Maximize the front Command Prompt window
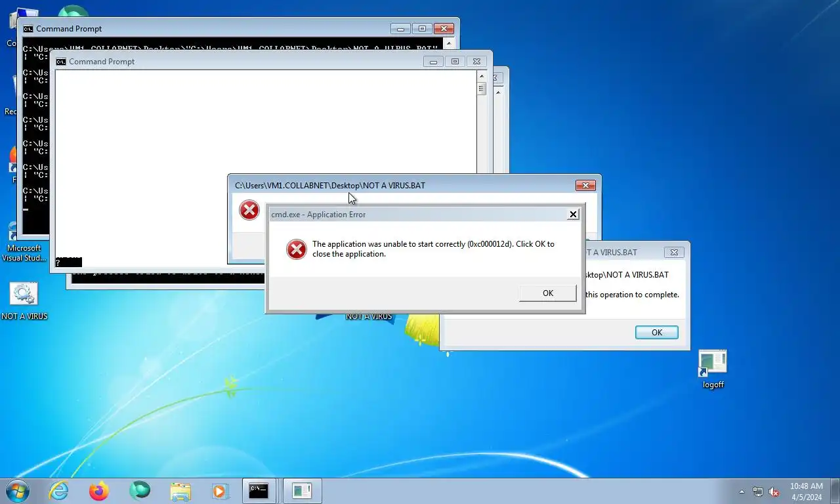Viewport: 840px width, 504px height. pyautogui.click(x=454, y=62)
